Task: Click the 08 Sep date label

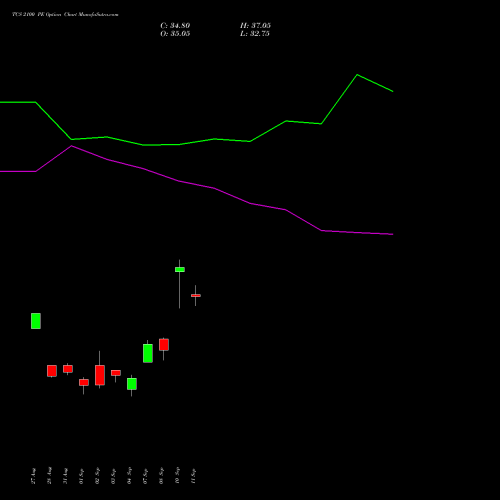Action: [x=161, y=476]
